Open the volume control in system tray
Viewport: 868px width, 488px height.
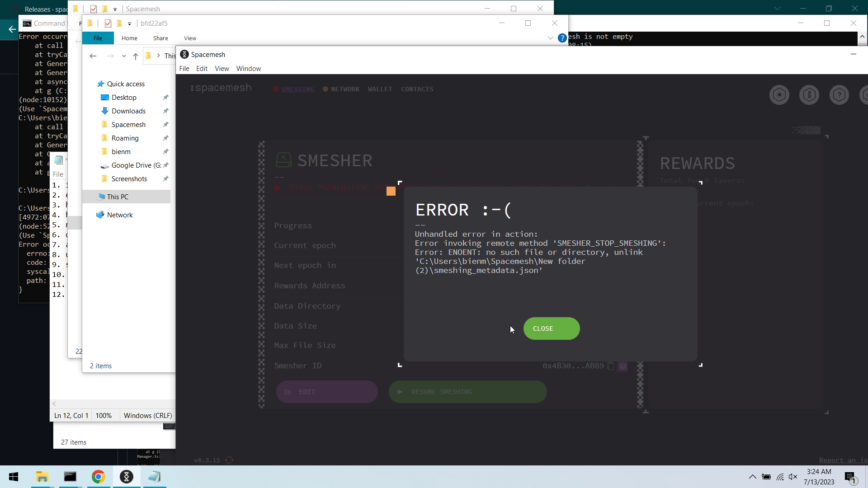(x=793, y=477)
